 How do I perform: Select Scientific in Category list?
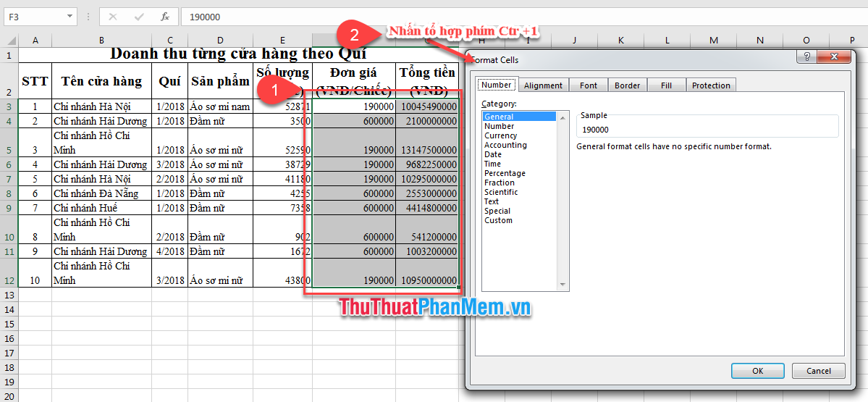519,192
